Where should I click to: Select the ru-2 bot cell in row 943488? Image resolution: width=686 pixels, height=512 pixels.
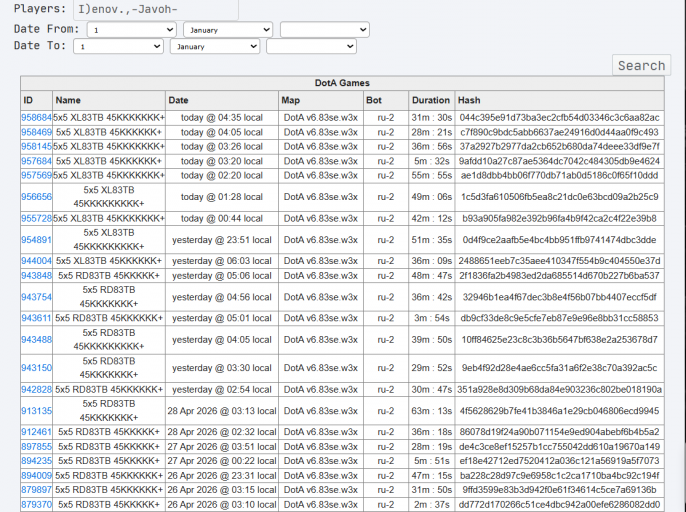coord(386,340)
